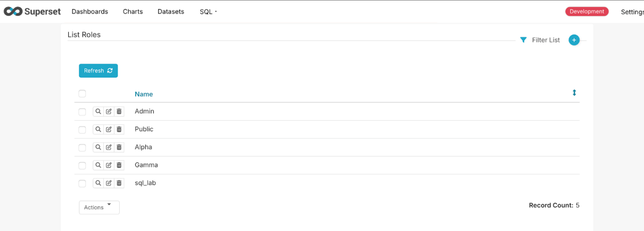Click edit icon for Gamma role

coord(109,165)
